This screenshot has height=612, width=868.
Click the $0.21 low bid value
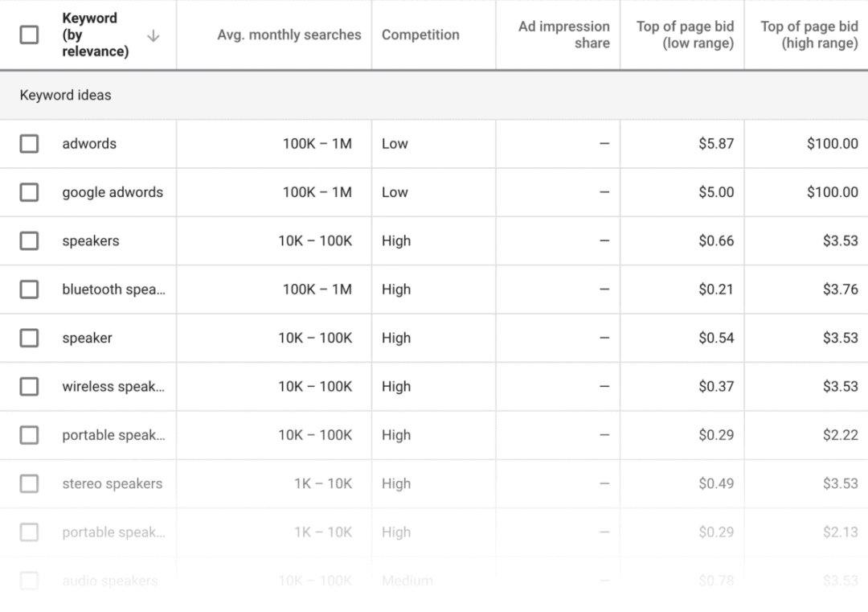click(716, 289)
